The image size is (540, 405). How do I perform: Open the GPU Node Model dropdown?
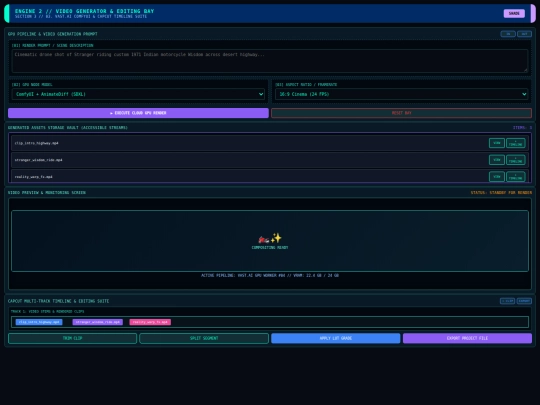[138, 94]
